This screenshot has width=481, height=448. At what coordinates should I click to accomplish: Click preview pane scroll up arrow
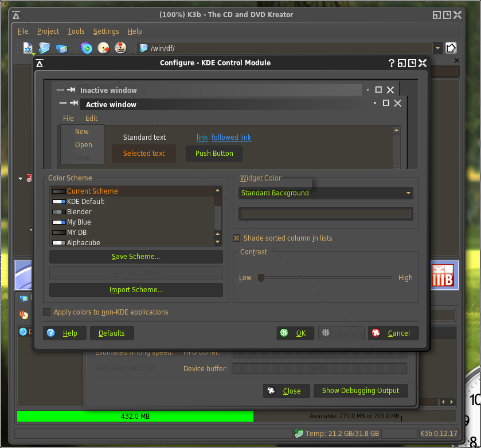396,130
